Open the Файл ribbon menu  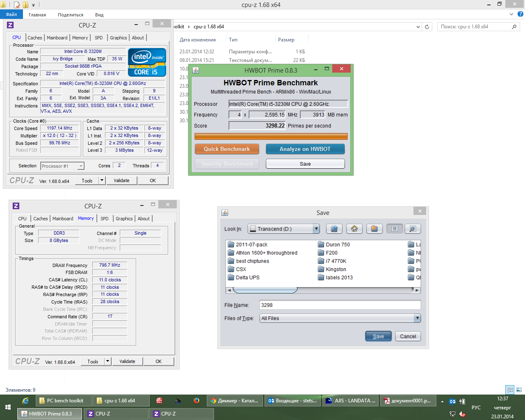pyautogui.click(x=11, y=14)
